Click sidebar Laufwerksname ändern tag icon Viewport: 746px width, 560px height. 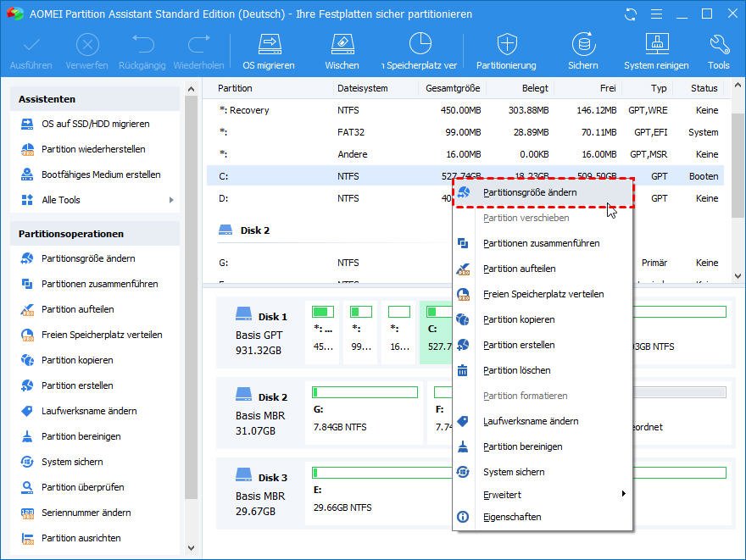[27, 411]
